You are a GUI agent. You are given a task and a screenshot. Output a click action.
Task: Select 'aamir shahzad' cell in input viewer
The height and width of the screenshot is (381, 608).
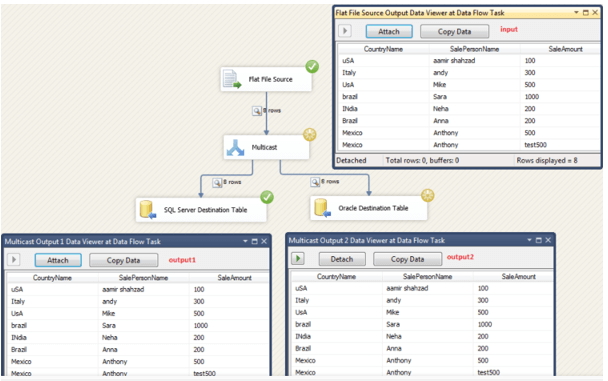(x=474, y=60)
